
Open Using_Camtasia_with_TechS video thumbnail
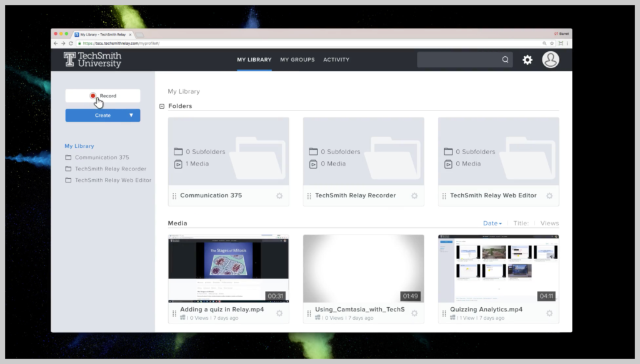pyautogui.click(x=363, y=268)
